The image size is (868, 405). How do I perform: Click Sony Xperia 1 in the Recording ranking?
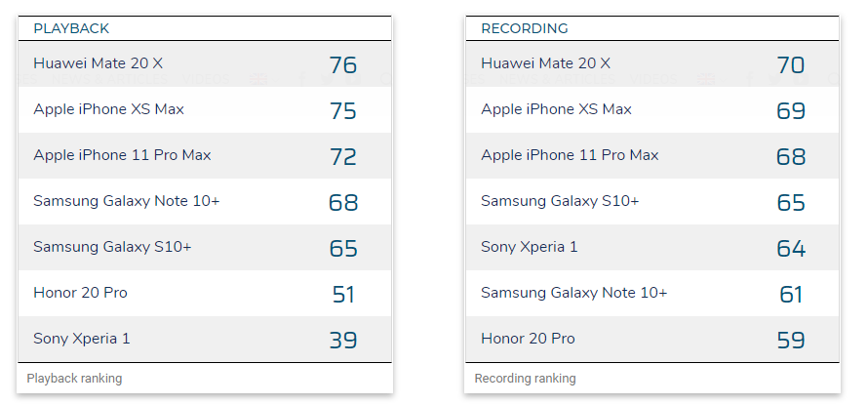529,247
